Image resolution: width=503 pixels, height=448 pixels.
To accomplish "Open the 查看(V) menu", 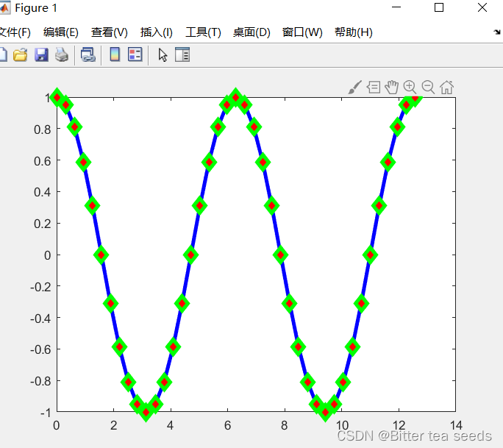I will (x=110, y=32).
